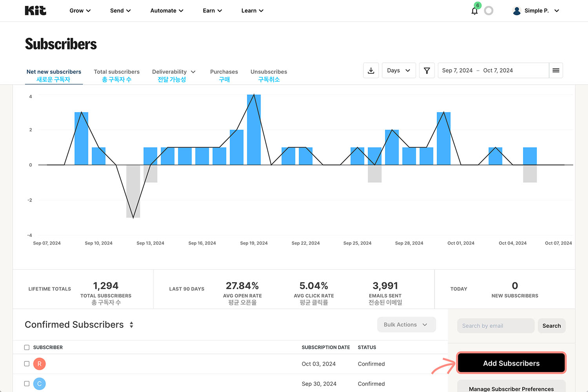Click the 3,991 emails sent value
This screenshot has height=392, width=588.
[385, 286]
